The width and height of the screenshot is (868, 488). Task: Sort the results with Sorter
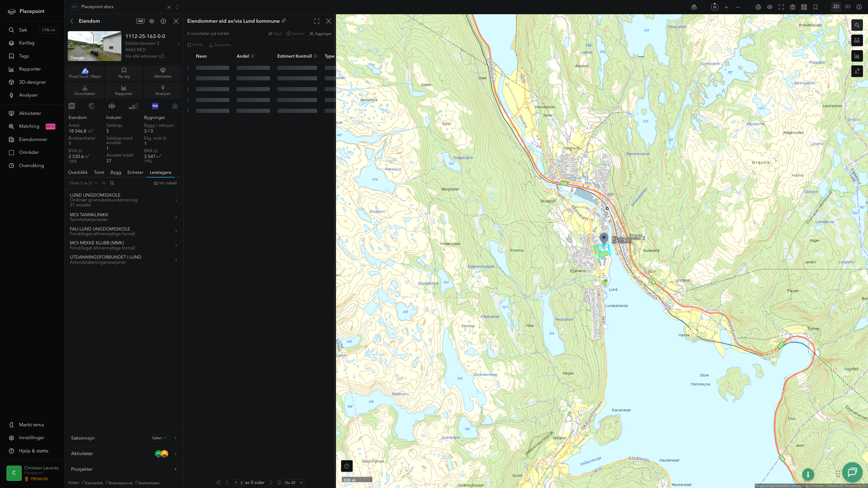coord(195,45)
